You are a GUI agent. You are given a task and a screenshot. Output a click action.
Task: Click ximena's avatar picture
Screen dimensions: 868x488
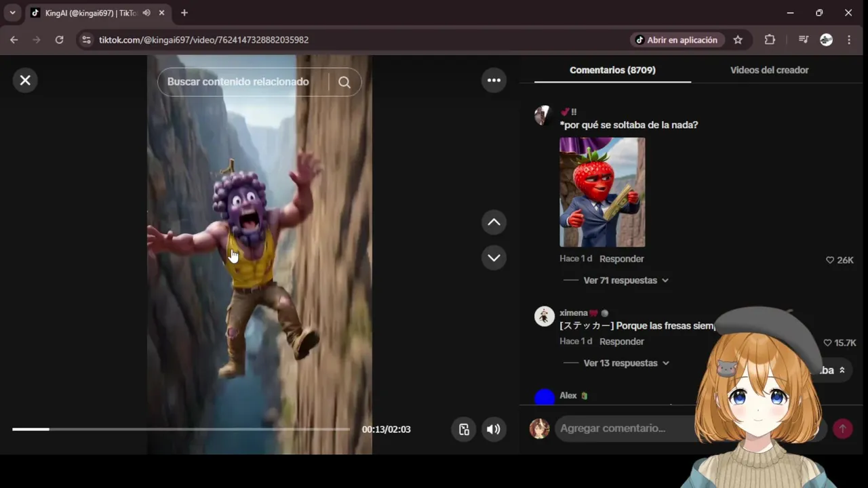point(545,317)
